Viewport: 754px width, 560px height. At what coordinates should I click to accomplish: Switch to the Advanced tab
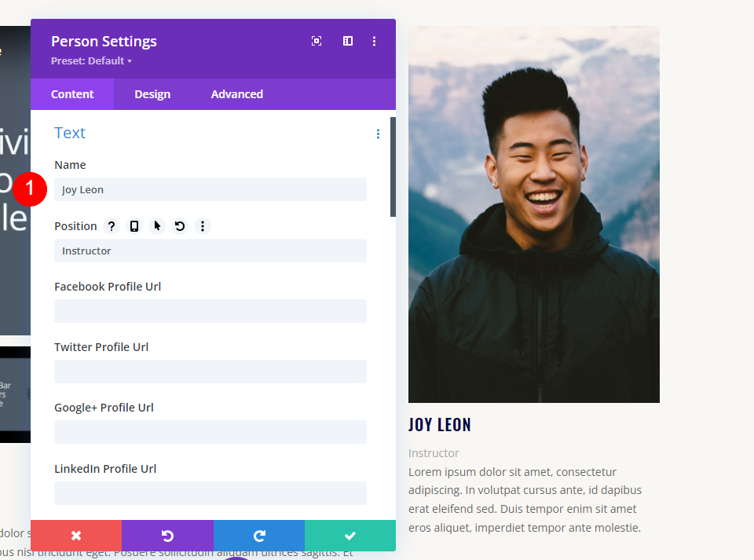click(x=237, y=94)
